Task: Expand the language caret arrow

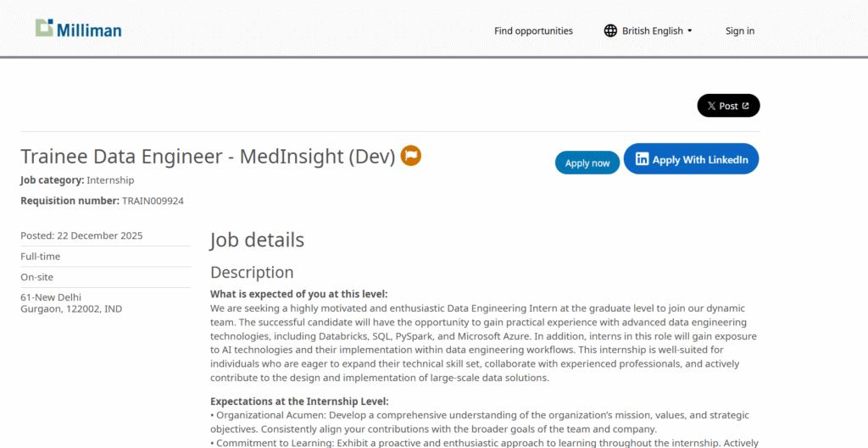Action: click(x=690, y=30)
